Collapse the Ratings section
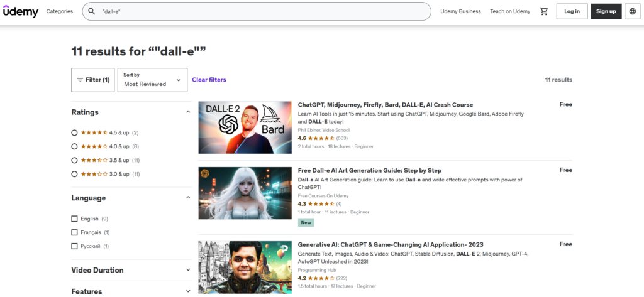644x297 pixels. [x=188, y=112]
